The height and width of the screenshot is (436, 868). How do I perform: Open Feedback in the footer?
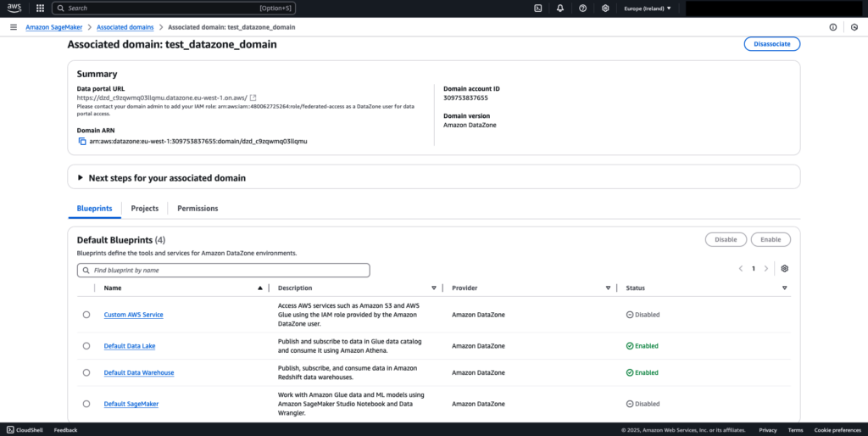click(65, 430)
